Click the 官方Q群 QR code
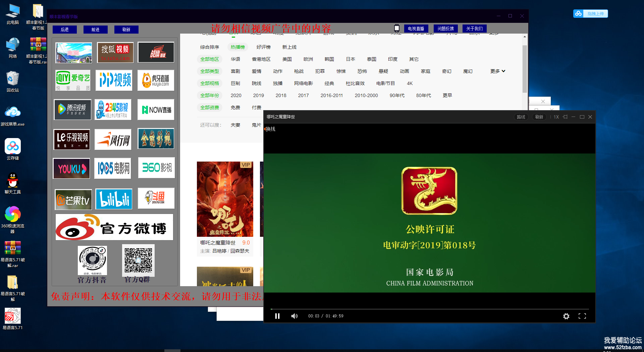Viewport: 644px width, 352px height. (138, 260)
